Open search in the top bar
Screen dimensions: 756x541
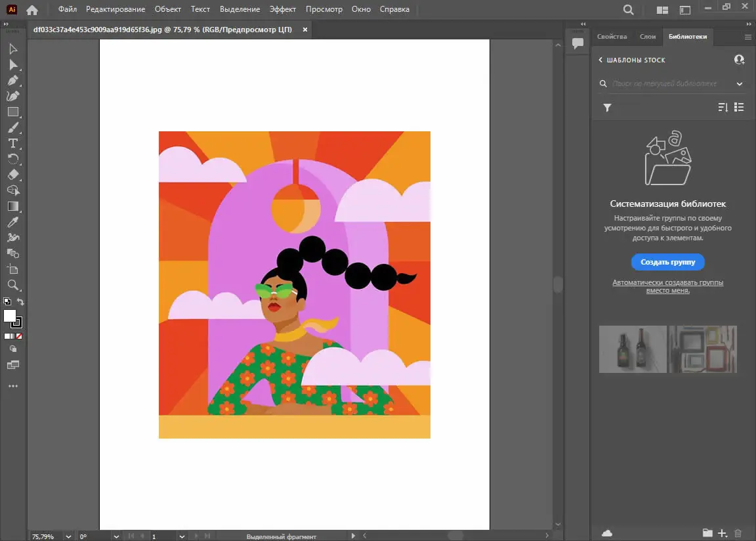(627, 9)
